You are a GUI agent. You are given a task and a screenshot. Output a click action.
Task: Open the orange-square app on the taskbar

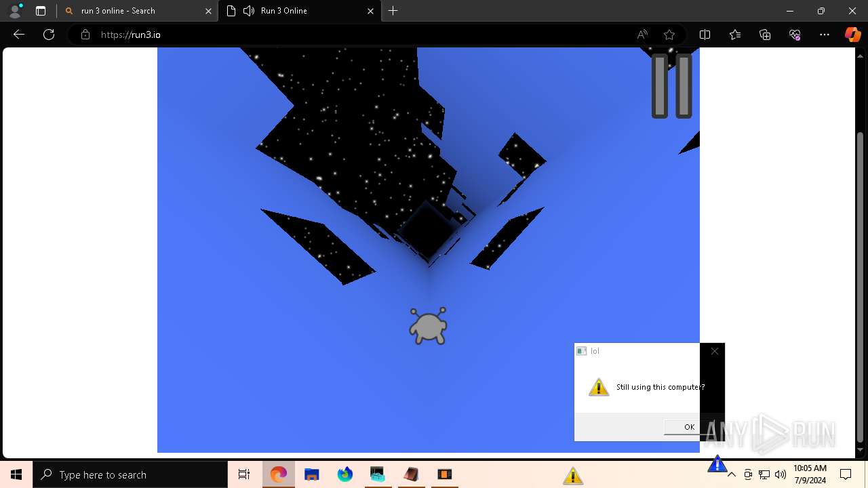click(444, 474)
